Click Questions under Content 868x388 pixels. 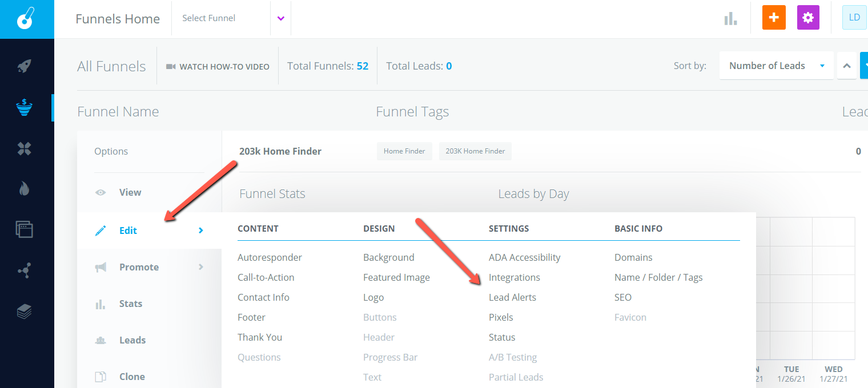tap(259, 357)
